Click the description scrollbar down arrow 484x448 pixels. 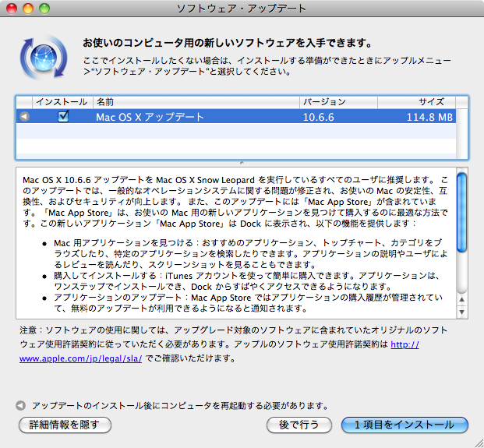[x=461, y=312]
